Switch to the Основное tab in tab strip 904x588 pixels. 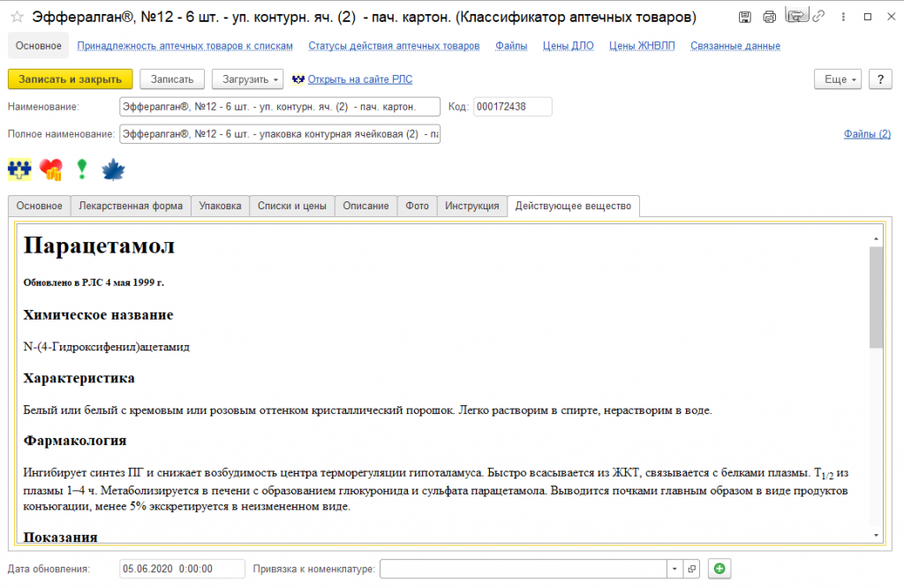(x=39, y=206)
